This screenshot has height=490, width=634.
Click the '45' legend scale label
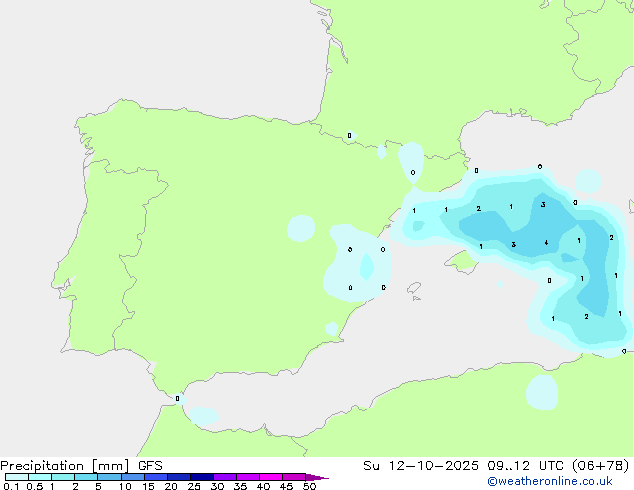[286, 486]
